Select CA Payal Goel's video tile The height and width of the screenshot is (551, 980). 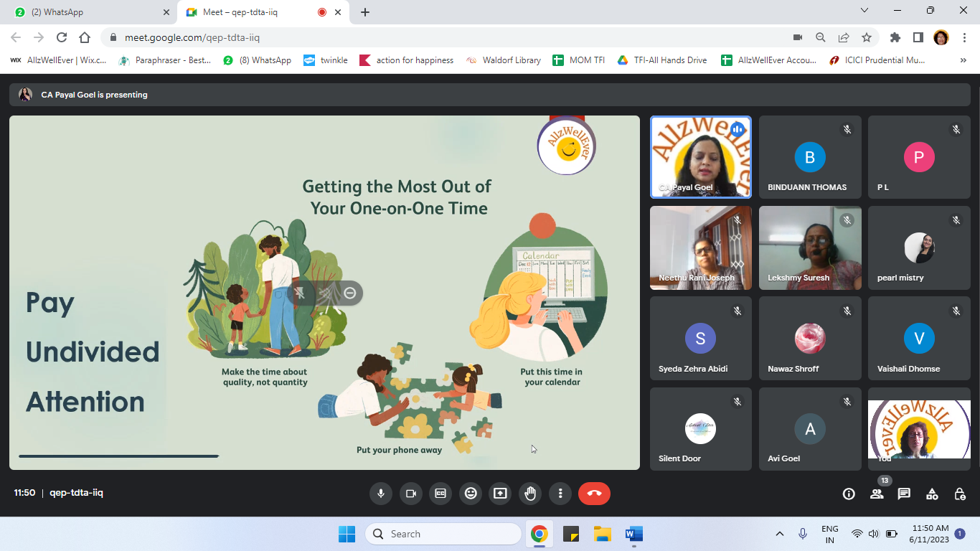coord(701,157)
